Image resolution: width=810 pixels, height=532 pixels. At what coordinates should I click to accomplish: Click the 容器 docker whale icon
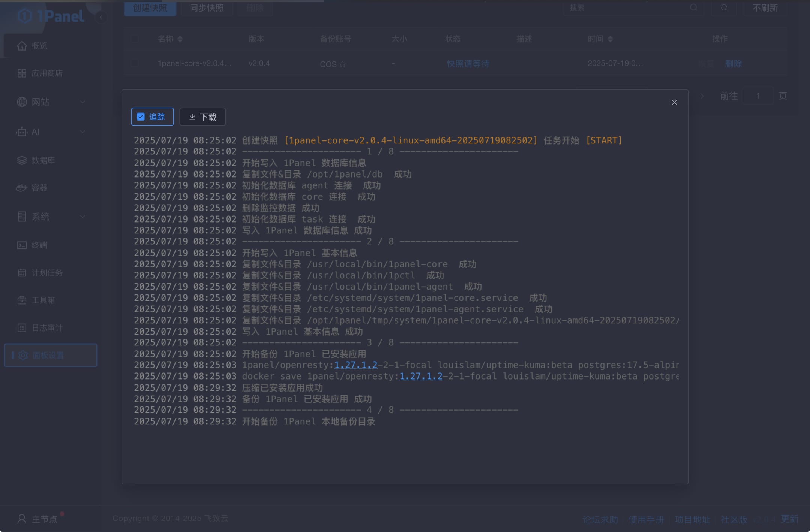[x=22, y=188]
